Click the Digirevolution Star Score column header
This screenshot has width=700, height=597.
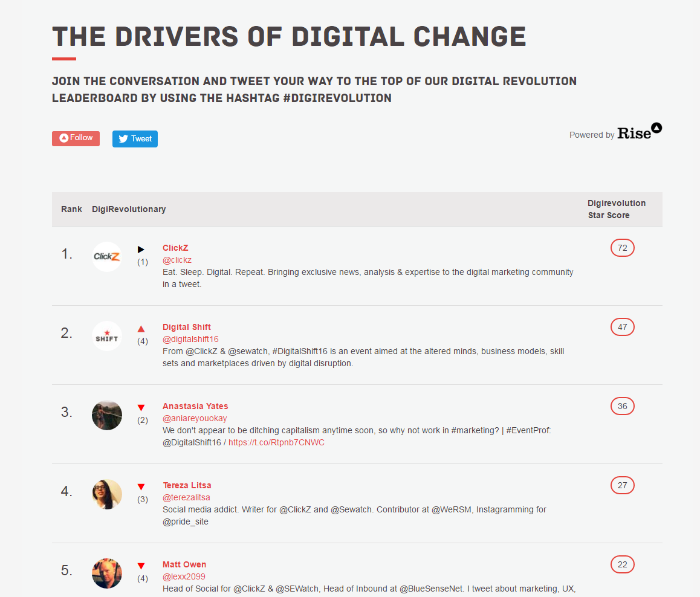point(617,209)
